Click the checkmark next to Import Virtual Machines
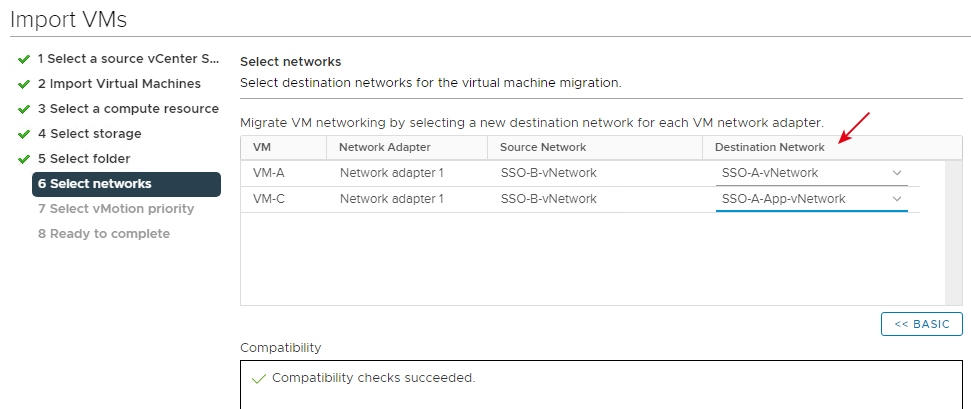 23,84
